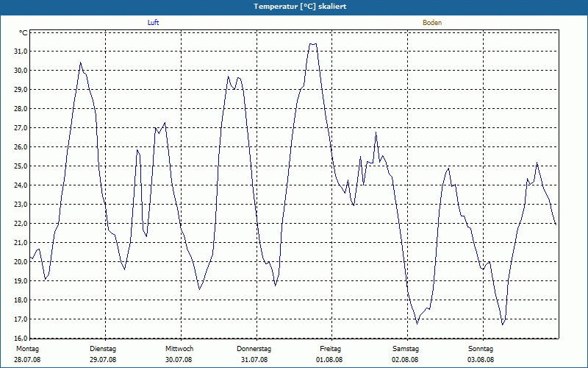Click the Samstag day label
The width and height of the screenshot is (588, 368).
click(x=406, y=349)
